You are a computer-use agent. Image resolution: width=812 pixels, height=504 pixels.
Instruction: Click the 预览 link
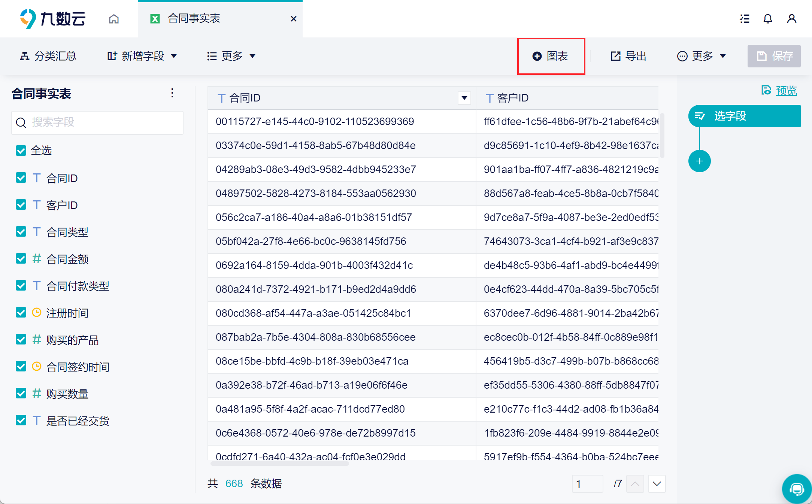pyautogui.click(x=786, y=91)
